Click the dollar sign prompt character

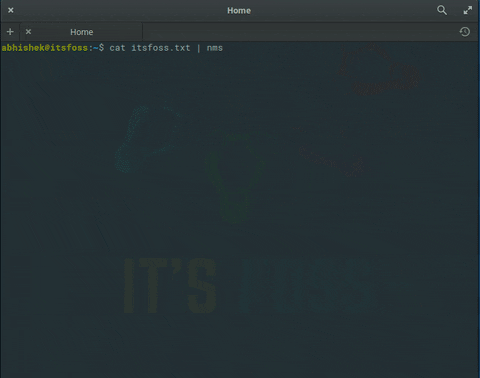pos(101,48)
